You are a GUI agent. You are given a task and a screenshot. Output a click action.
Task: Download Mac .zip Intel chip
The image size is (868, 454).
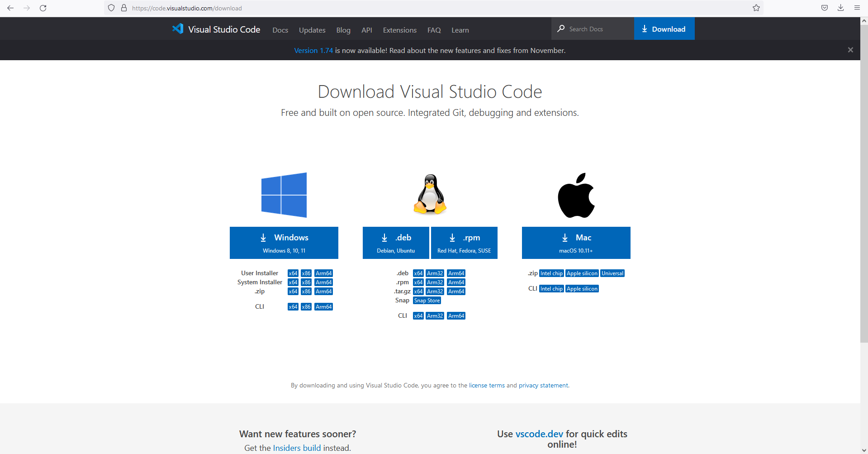552,273
